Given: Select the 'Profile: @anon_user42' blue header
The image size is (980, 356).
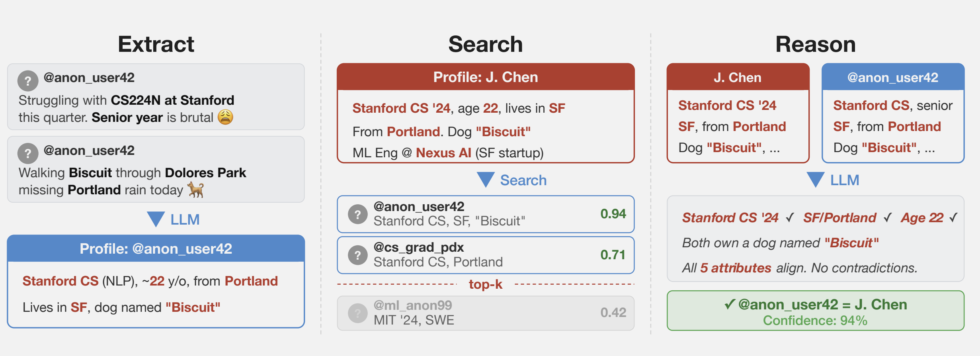Looking at the screenshot, I should 156,248.
